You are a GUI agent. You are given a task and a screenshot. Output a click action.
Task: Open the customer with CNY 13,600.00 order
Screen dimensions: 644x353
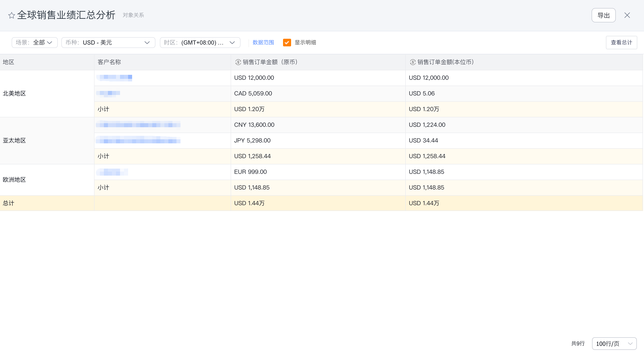click(138, 125)
